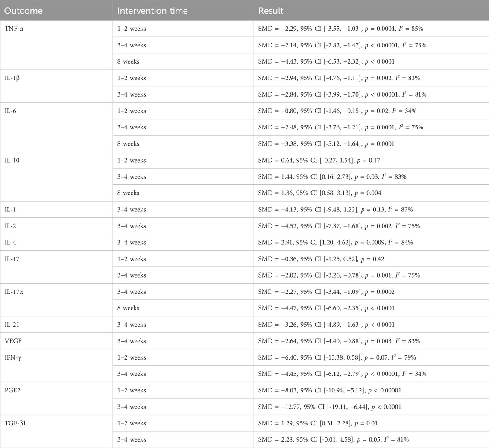Click result SMD = 1.29 for TGF-β1
The width and height of the screenshot is (489, 448).
(371, 423)
